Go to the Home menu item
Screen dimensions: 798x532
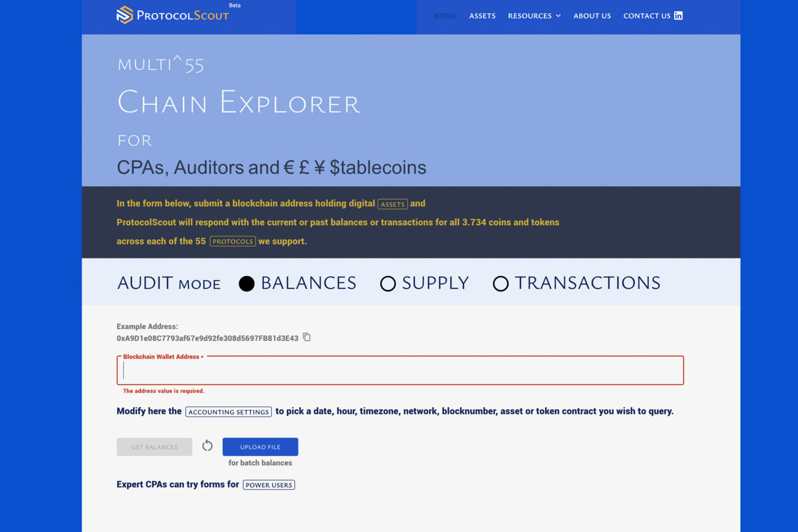pyautogui.click(x=445, y=16)
